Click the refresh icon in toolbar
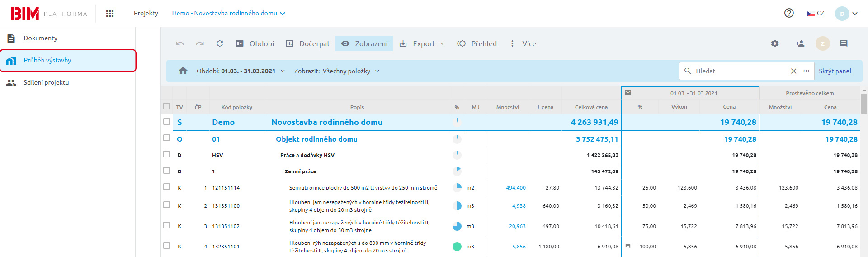 click(220, 44)
